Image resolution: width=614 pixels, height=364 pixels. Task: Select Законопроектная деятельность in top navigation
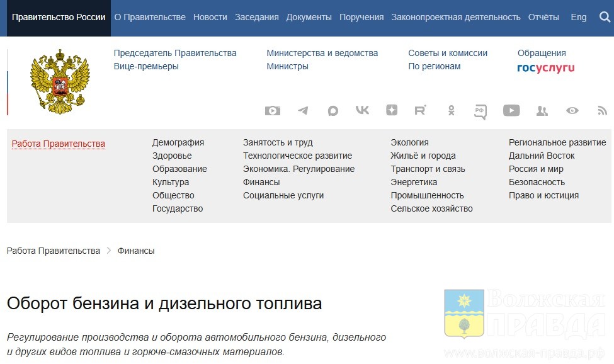(456, 18)
